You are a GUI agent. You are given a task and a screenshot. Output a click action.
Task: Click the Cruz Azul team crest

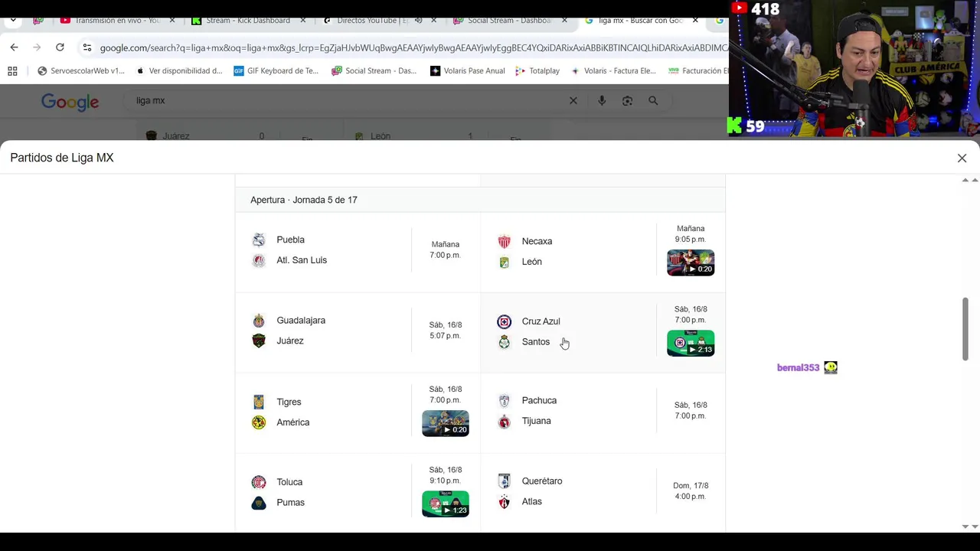[504, 321]
